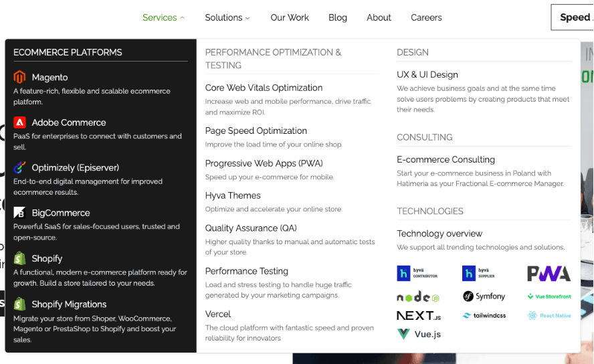Click the Shopify bag icon
This screenshot has height=364, width=594.
tap(19, 258)
